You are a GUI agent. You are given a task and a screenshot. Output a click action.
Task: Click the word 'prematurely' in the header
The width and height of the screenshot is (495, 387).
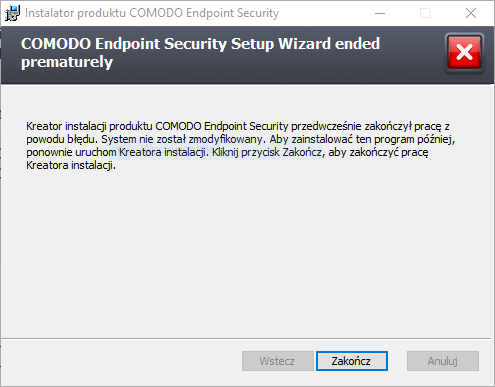coord(67,62)
